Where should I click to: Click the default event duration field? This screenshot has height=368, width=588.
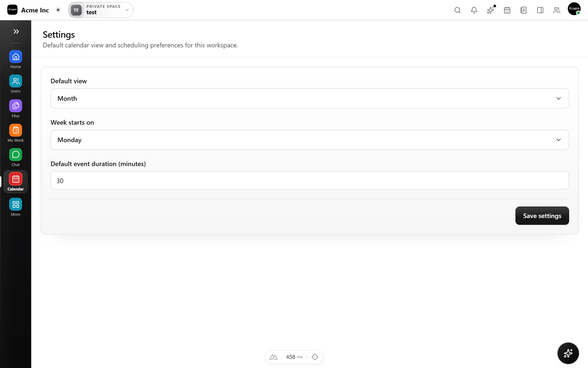(310, 180)
